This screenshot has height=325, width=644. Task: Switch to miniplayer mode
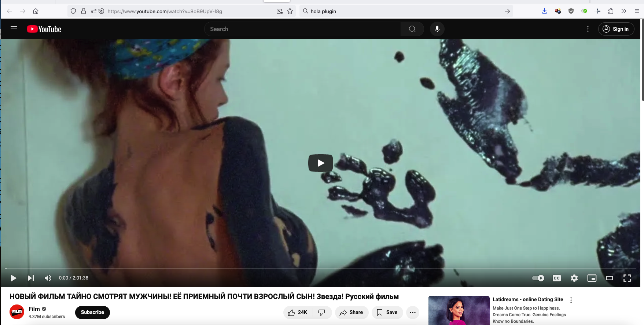(x=592, y=278)
